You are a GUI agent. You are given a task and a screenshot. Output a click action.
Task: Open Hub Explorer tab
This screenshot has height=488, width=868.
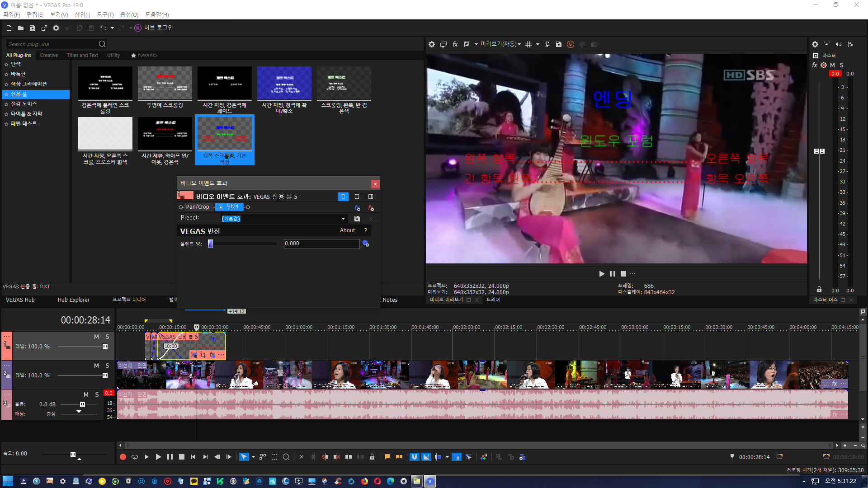coord(73,300)
